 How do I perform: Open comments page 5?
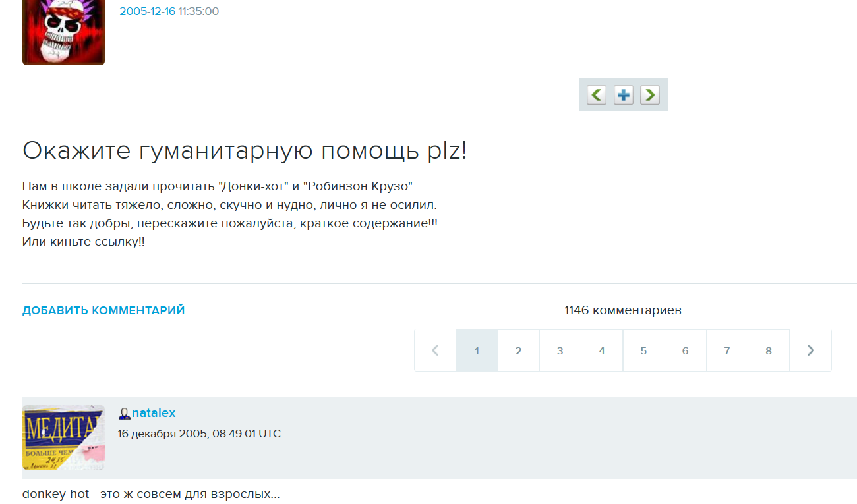[643, 350]
